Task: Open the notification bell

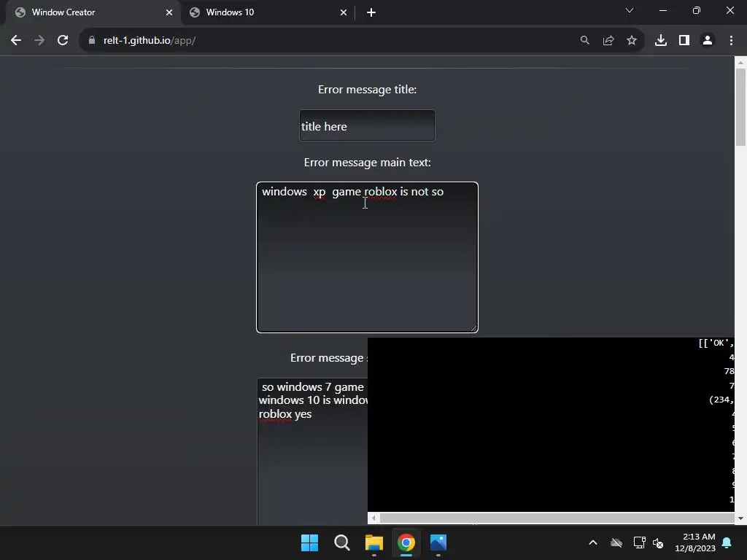Action: click(727, 542)
